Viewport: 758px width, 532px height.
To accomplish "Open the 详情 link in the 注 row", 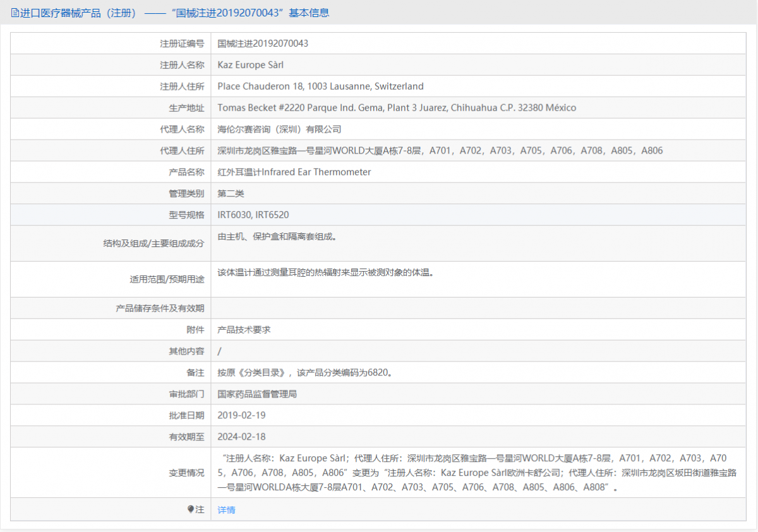I will pos(226,510).
